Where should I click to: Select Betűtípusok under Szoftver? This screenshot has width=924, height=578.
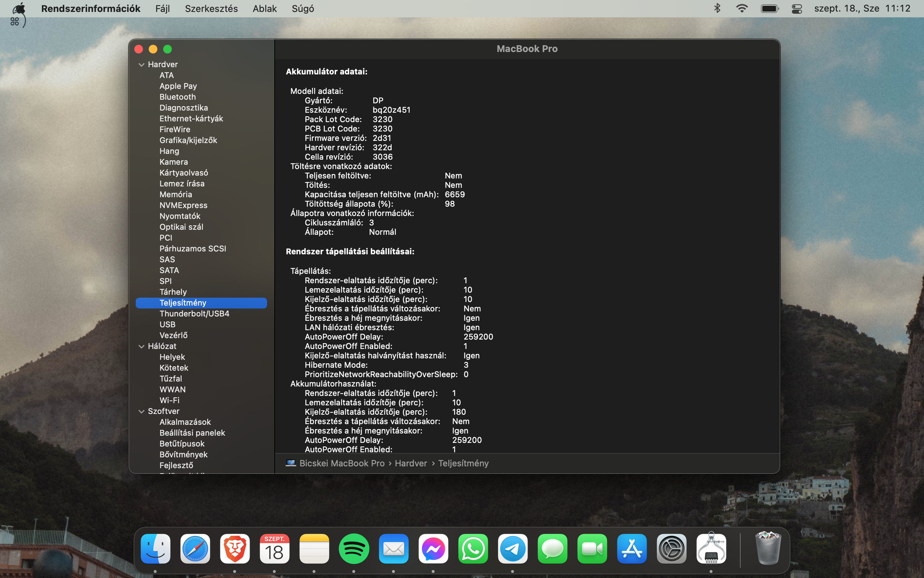click(182, 444)
